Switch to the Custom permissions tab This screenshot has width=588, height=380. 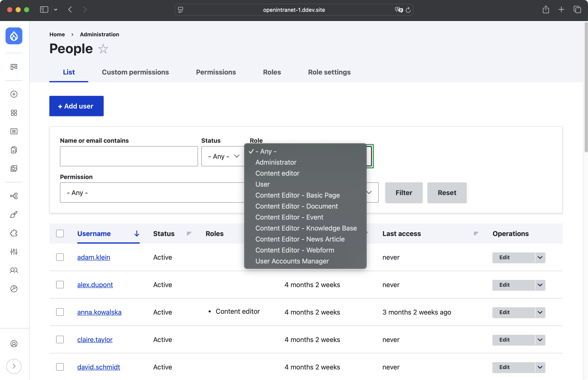(x=135, y=72)
